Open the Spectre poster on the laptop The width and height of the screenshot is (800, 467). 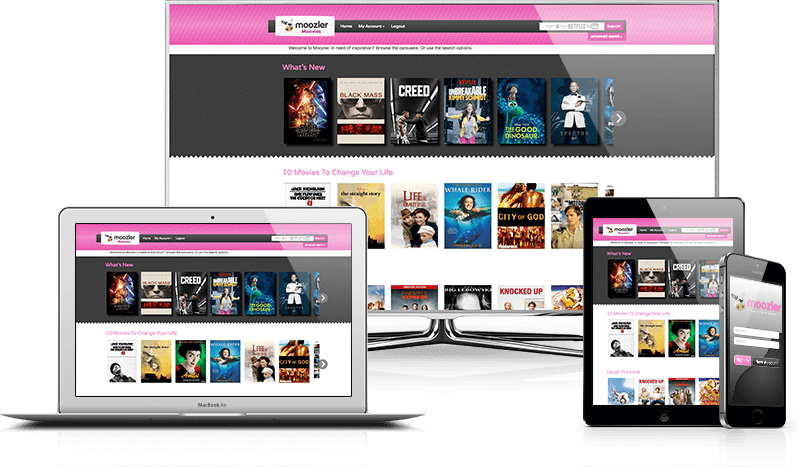tap(294, 293)
